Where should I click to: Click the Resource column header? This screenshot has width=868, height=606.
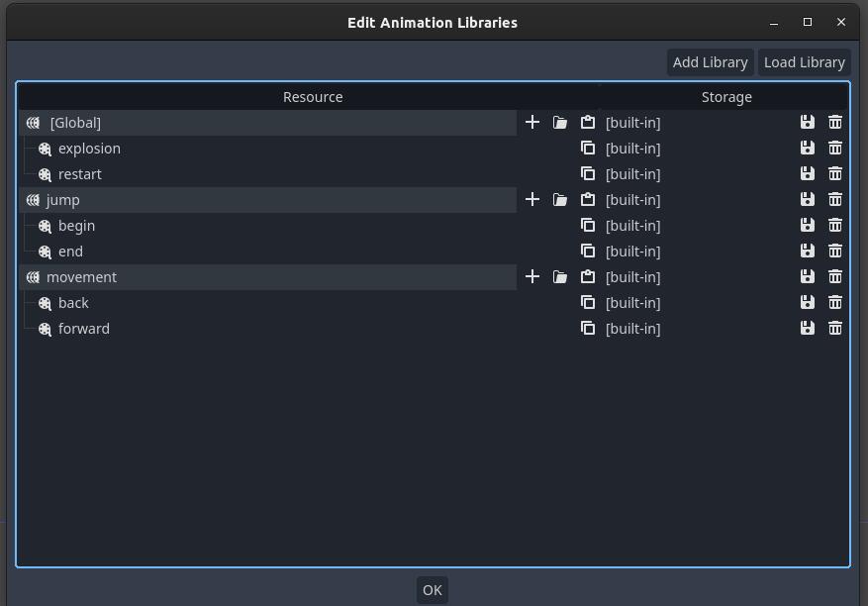click(x=313, y=97)
